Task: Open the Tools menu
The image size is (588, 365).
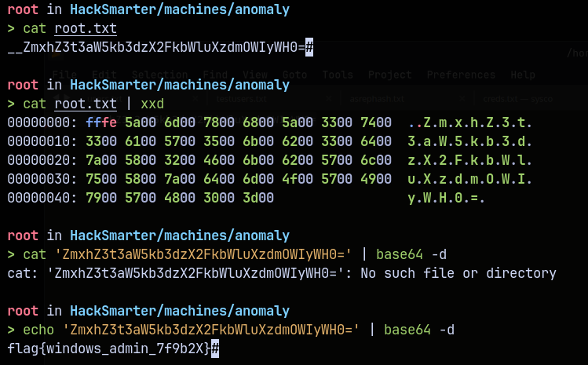Action: pyautogui.click(x=338, y=75)
